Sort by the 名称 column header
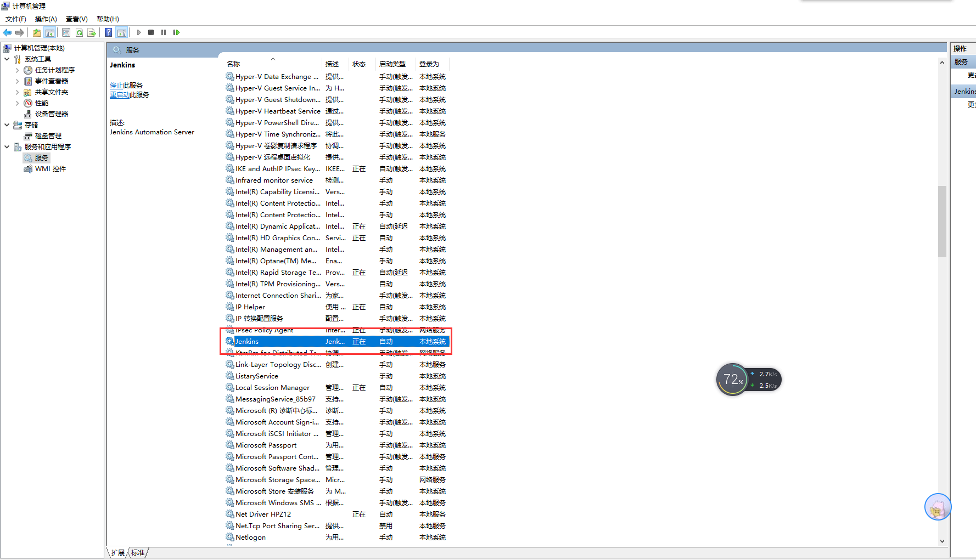 (x=273, y=64)
